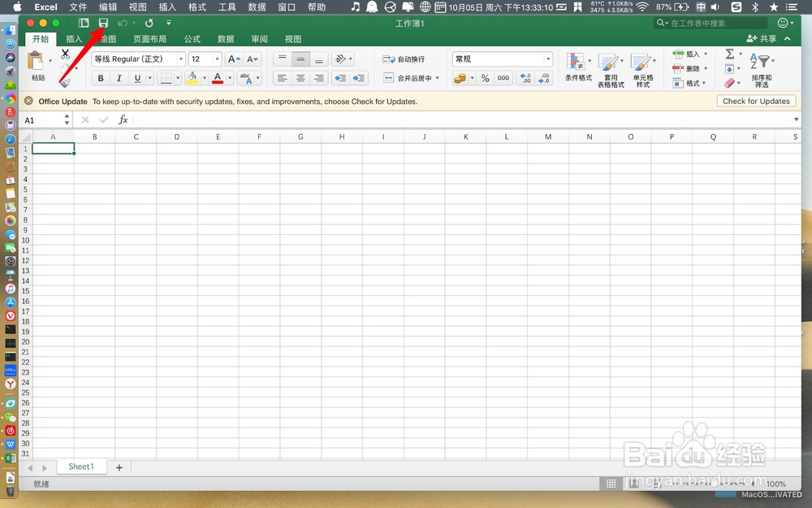Click the decrease indent icon

pyautogui.click(x=340, y=78)
